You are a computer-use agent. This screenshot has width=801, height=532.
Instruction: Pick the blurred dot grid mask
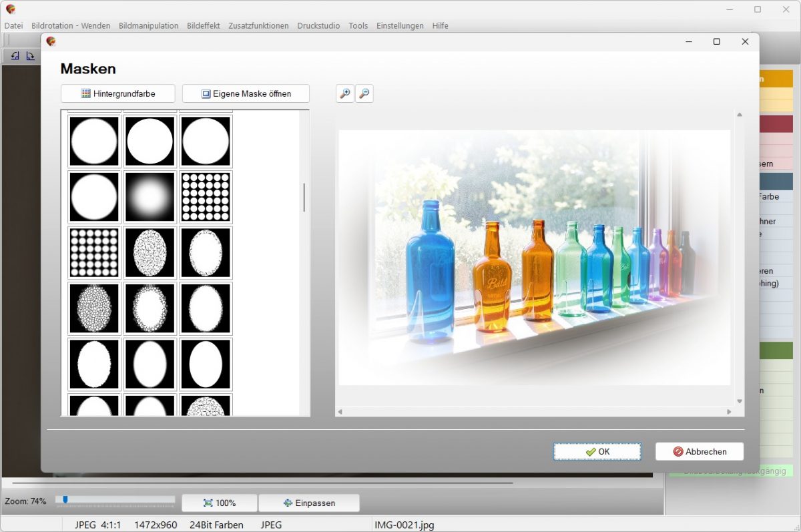click(x=94, y=252)
